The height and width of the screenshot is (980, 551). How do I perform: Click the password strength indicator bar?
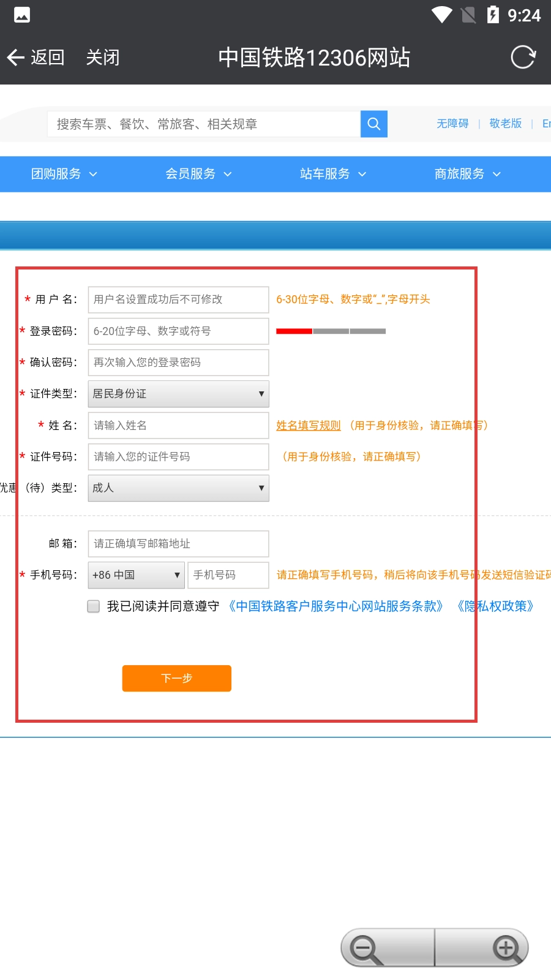click(x=331, y=331)
